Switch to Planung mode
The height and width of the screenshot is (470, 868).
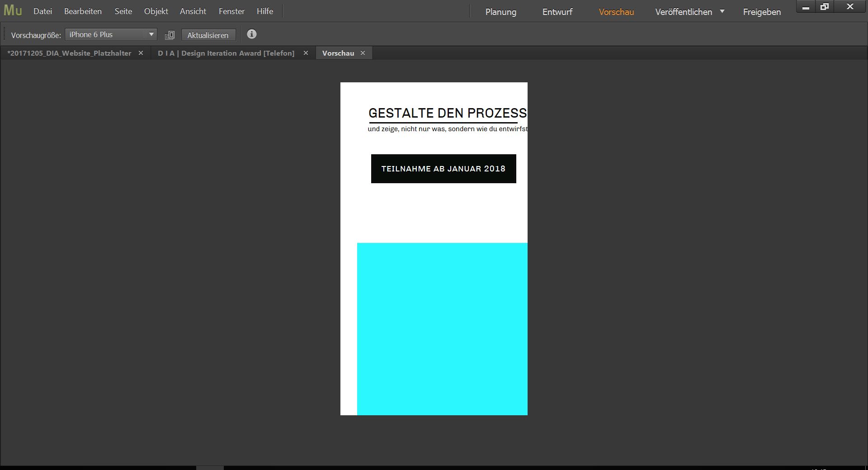[501, 12]
